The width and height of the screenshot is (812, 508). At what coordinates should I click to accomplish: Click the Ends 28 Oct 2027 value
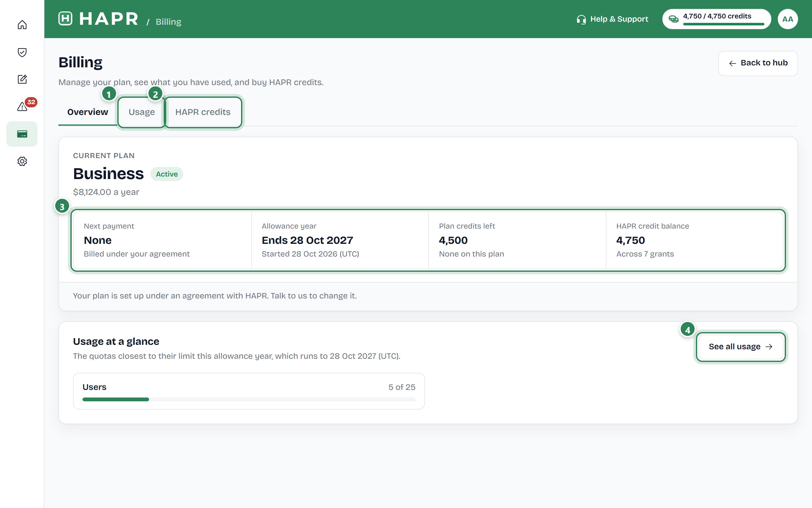[x=307, y=241]
